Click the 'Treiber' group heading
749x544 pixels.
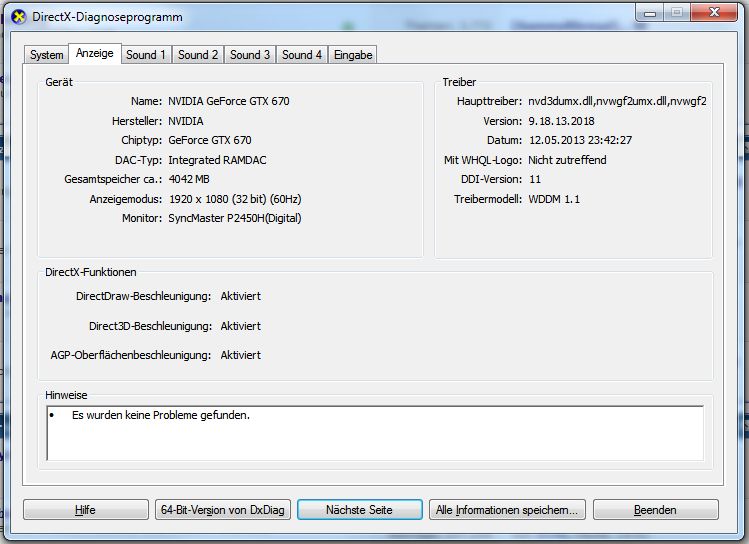pos(459,82)
